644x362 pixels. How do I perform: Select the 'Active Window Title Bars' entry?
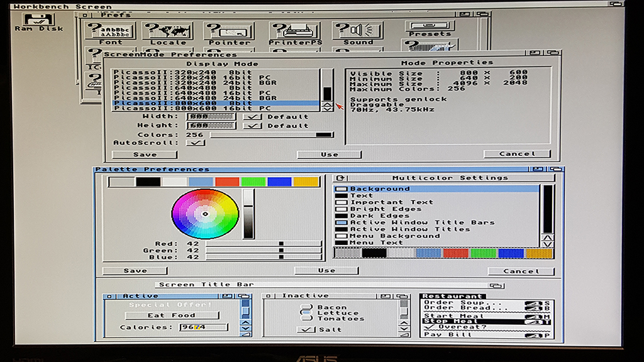(x=436, y=222)
